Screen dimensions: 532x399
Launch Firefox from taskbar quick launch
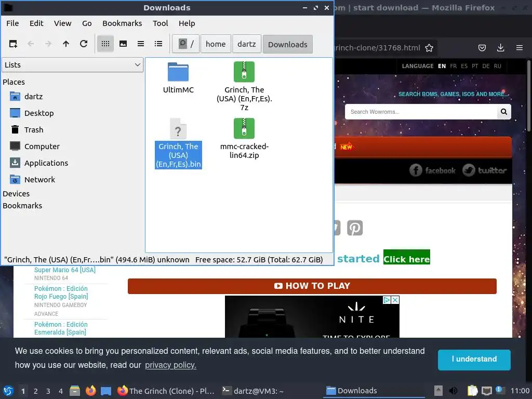tap(90, 391)
